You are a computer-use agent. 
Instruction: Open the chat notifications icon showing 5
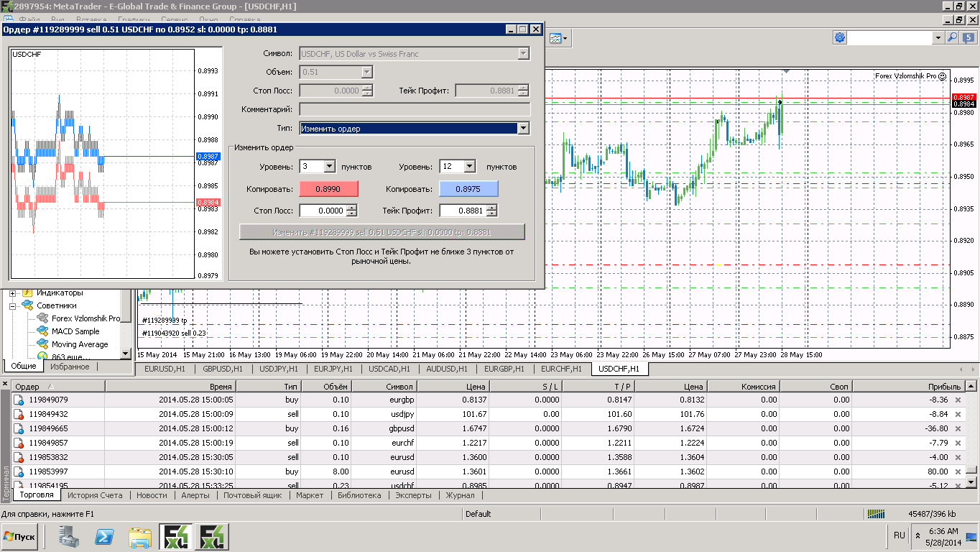click(x=969, y=37)
